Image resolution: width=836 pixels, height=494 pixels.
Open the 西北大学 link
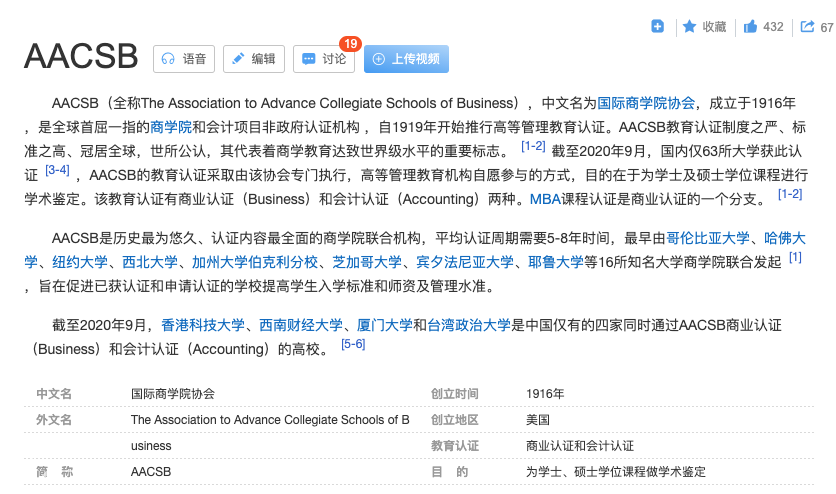(x=150, y=262)
